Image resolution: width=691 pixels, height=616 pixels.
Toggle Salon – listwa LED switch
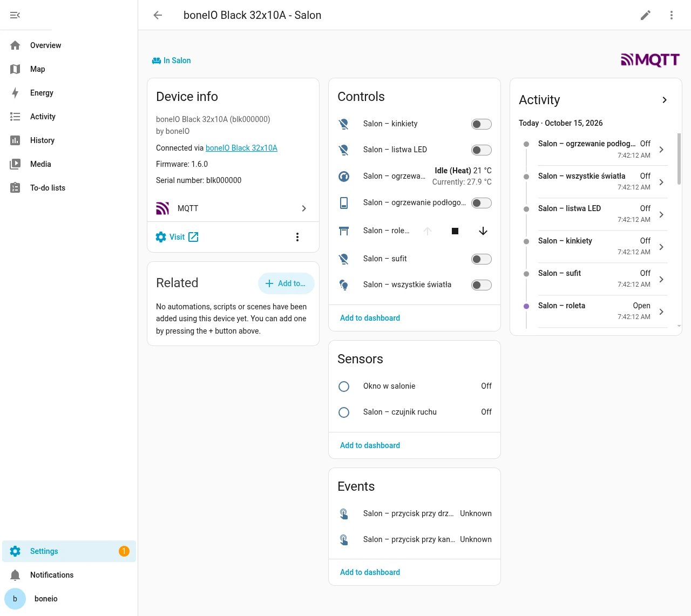[x=482, y=150]
